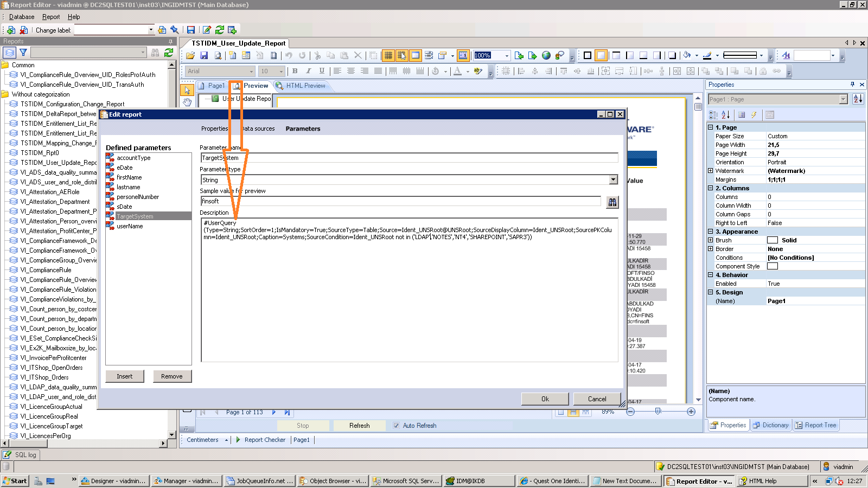Refresh the Reports list with green arrows icon
The width and height of the screenshot is (868, 488).
[x=169, y=53]
